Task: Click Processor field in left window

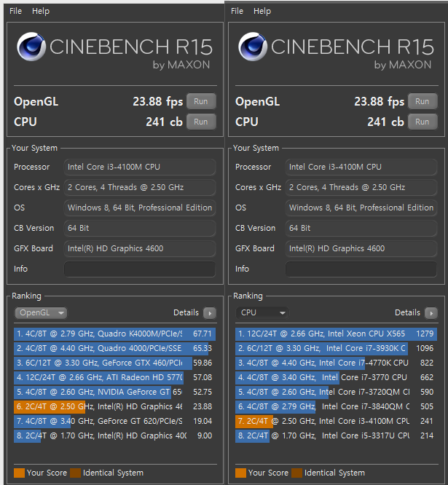Action: pyautogui.click(x=140, y=167)
